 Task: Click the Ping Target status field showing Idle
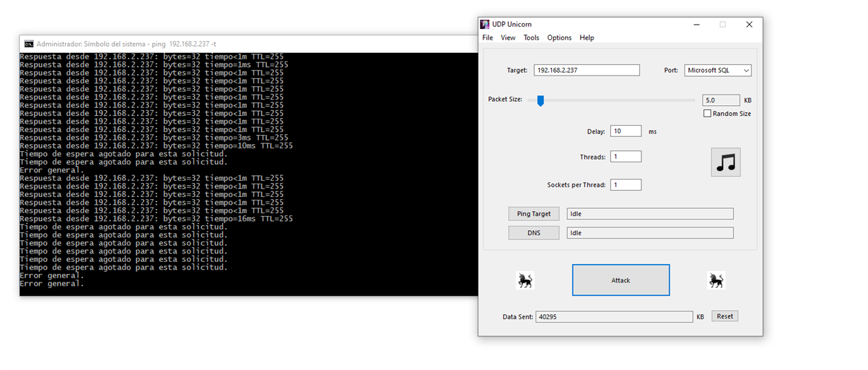[650, 214]
